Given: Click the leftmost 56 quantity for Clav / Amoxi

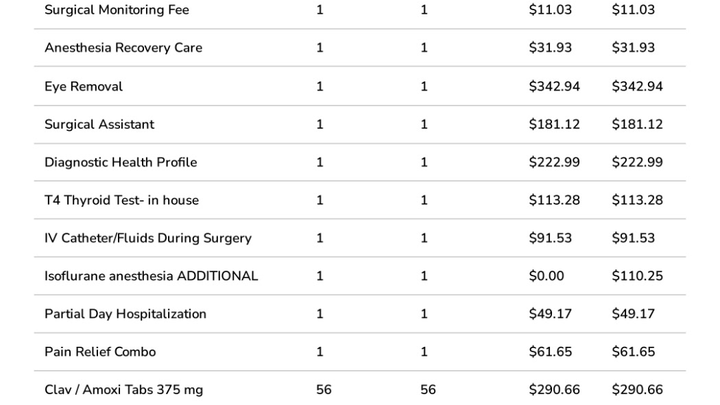Looking at the screenshot, I should coord(323,390).
